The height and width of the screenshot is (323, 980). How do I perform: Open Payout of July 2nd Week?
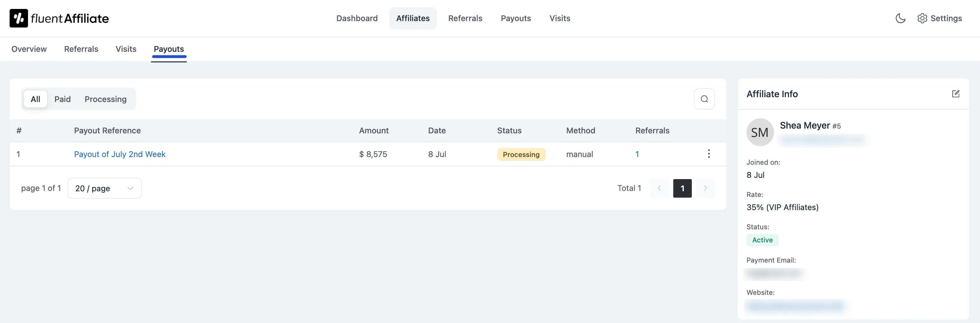coord(120,154)
